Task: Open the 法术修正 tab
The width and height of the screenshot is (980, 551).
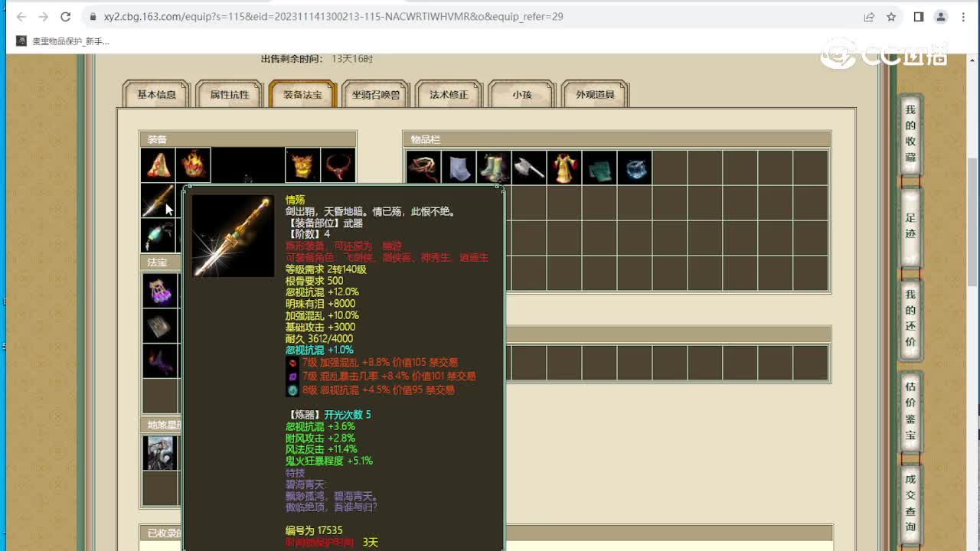Action: point(449,95)
